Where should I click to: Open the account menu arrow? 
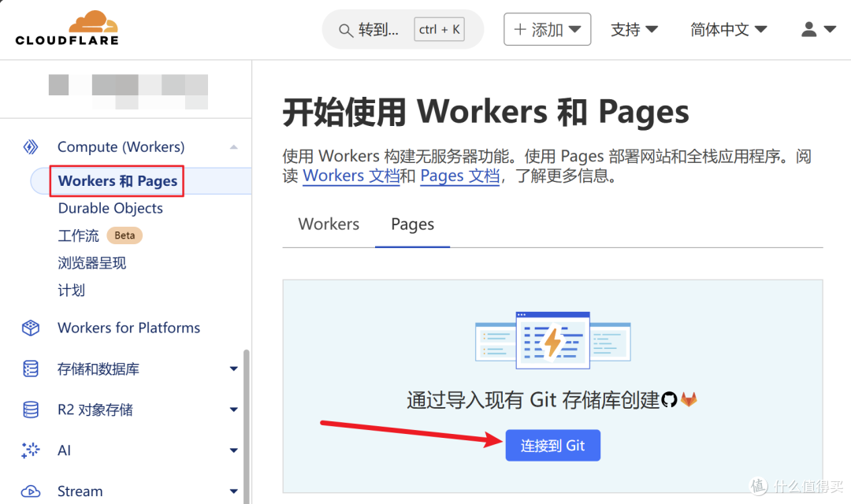[830, 29]
